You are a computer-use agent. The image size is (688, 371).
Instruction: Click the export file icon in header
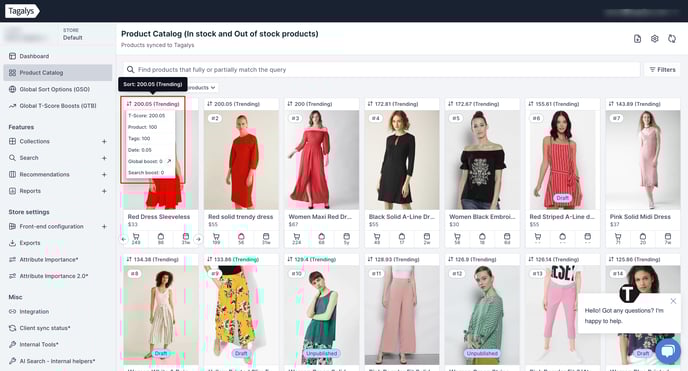[x=638, y=39]
